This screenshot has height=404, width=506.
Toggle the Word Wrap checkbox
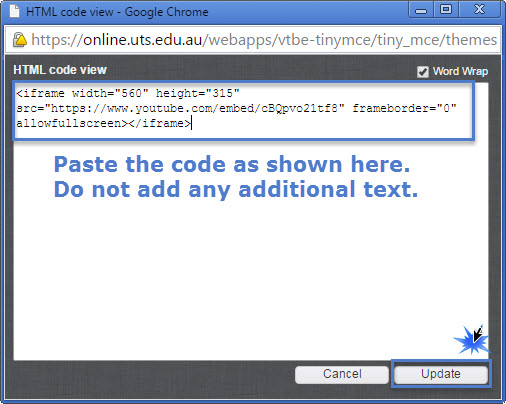423,72
